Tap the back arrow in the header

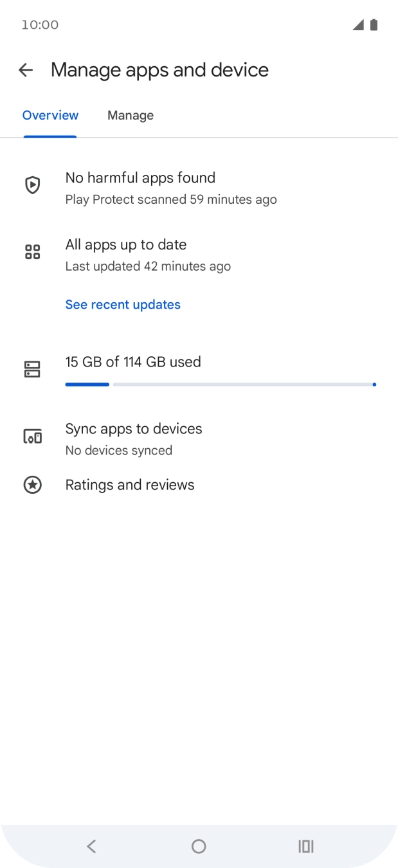click(x=26, y=70)
